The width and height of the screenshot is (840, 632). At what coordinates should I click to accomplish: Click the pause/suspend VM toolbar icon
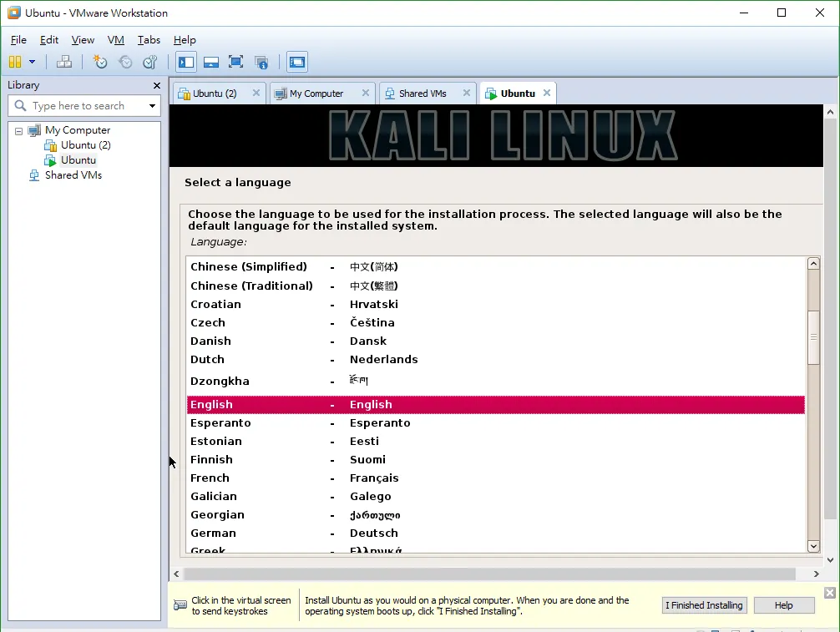(15, 62)
